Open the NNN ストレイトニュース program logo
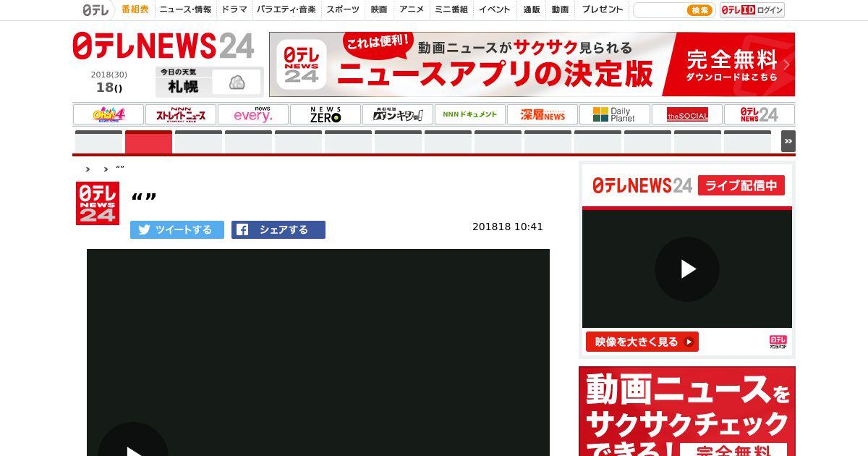 181,114
